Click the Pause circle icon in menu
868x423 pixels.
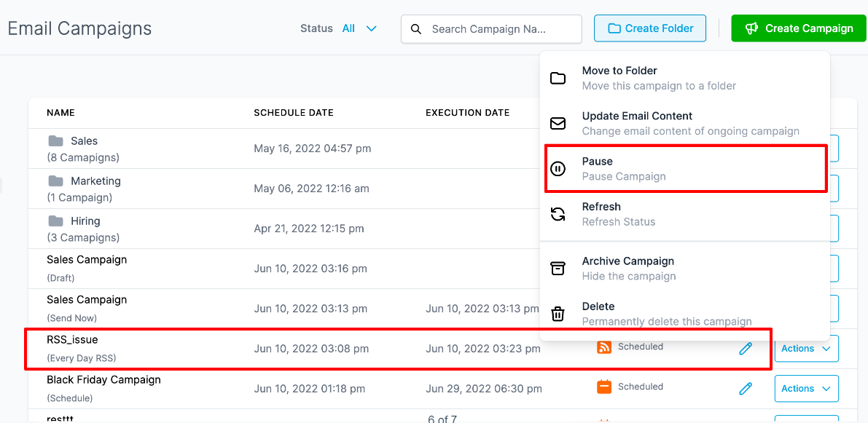[558, 169]
